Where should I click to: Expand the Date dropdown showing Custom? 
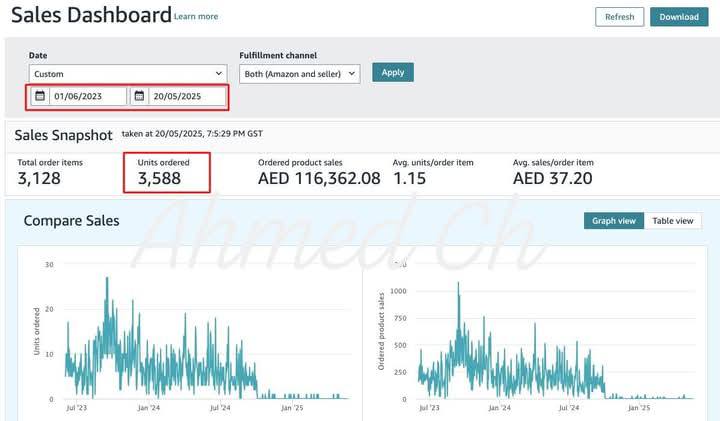point(128,73)
